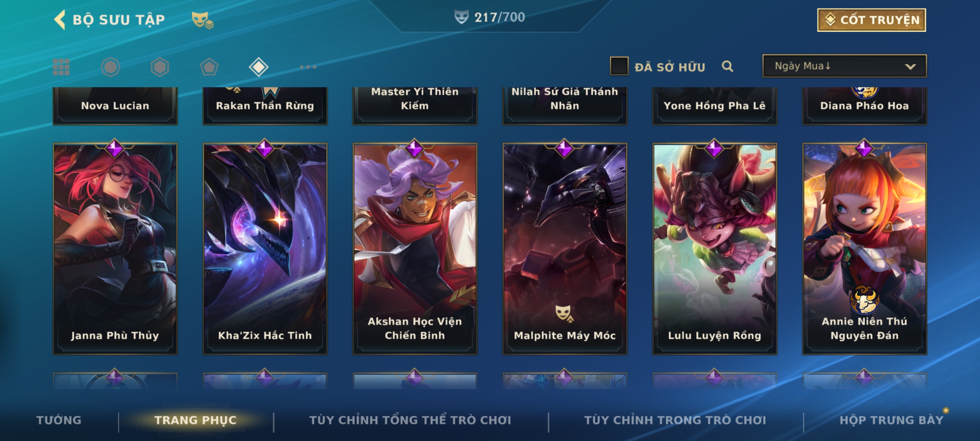Click the Cốt Truyện button
Viewport: 980px width, 441px height.
click(x=871, y=20)
